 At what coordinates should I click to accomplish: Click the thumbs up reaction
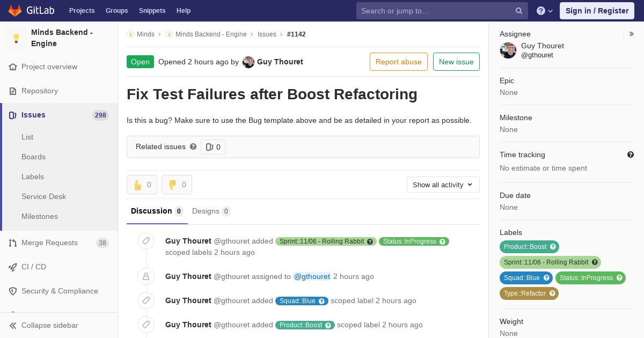point(142,185)
